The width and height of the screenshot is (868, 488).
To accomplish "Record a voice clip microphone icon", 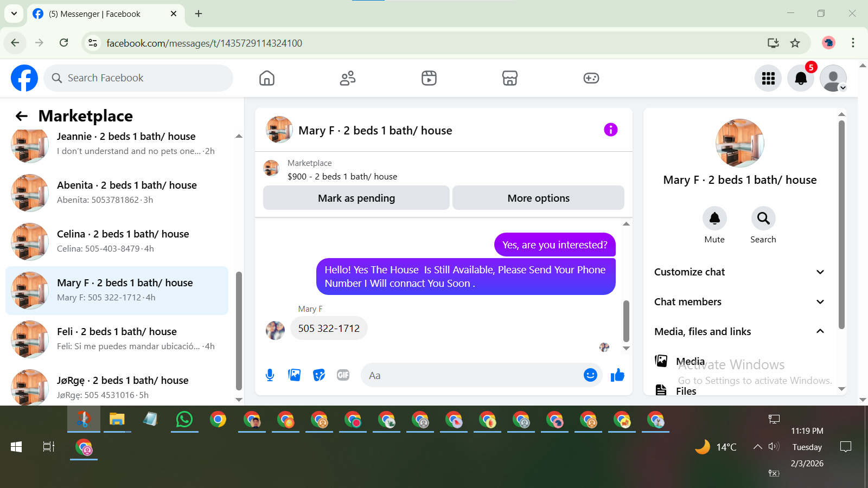I will pyautogui.click(x=270, y=375).
